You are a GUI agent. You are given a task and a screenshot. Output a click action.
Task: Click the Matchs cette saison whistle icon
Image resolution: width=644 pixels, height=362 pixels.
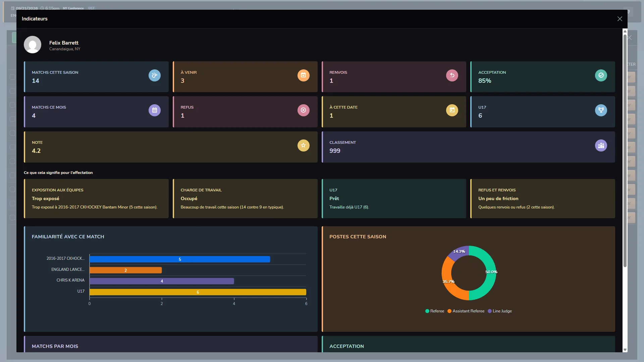[x=155, y=75]
